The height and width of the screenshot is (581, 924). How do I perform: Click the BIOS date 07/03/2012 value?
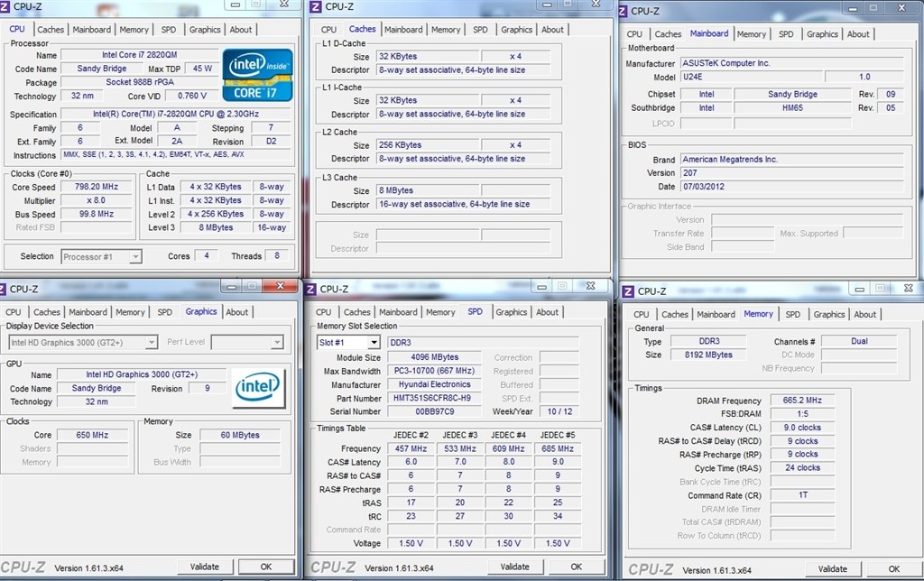(x=791, y=187)
